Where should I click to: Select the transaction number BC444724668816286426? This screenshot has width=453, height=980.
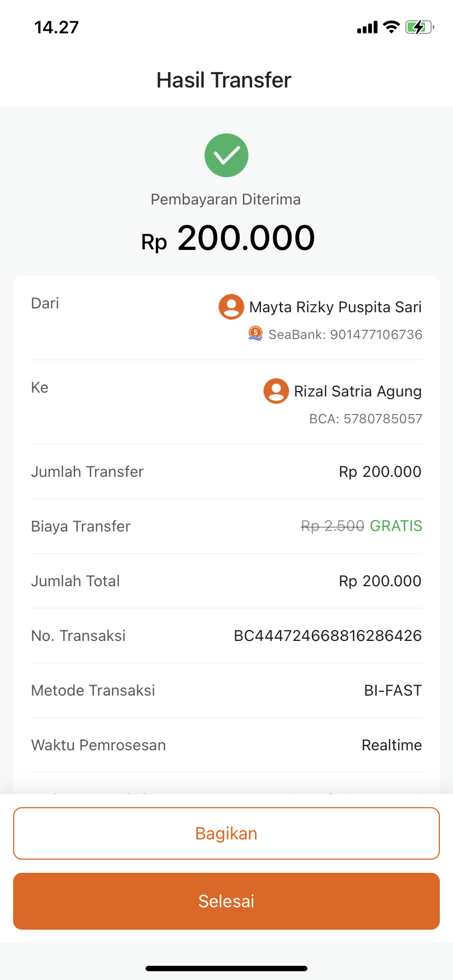[x=328, y=635]
